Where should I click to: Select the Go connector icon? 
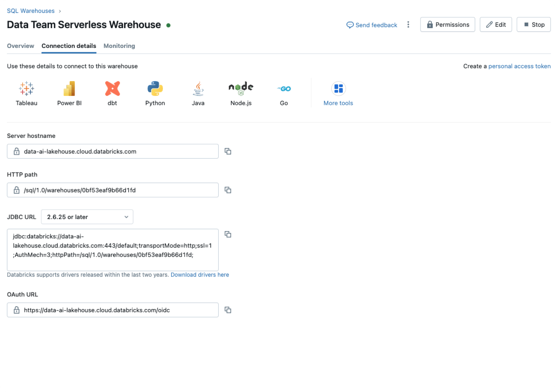coord(284,89)
